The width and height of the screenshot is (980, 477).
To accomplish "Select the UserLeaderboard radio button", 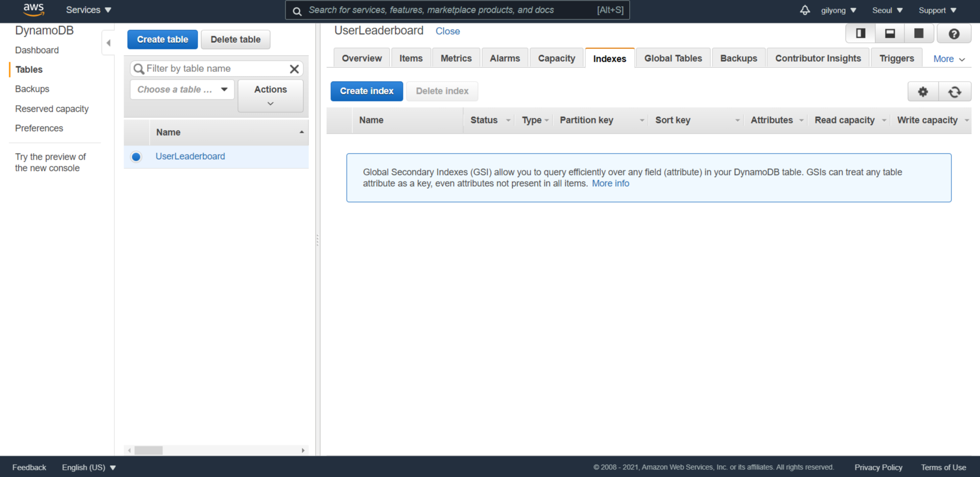I will pos(136,157).
